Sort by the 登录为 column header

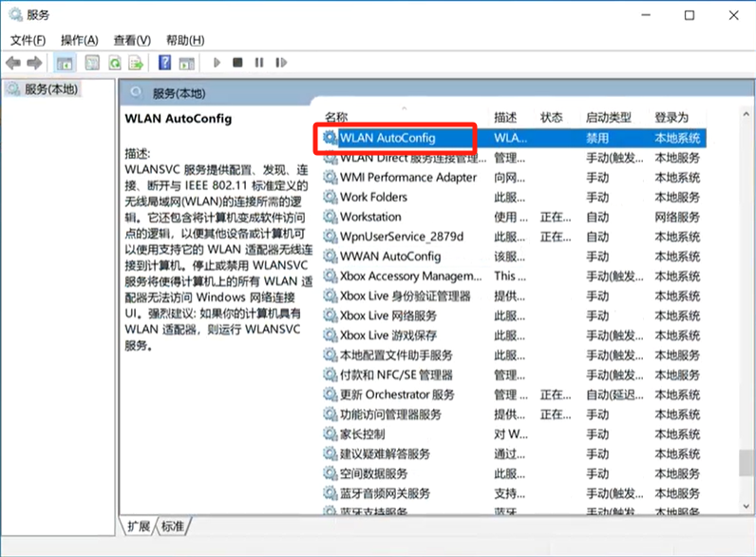click(x=671, y=117)
